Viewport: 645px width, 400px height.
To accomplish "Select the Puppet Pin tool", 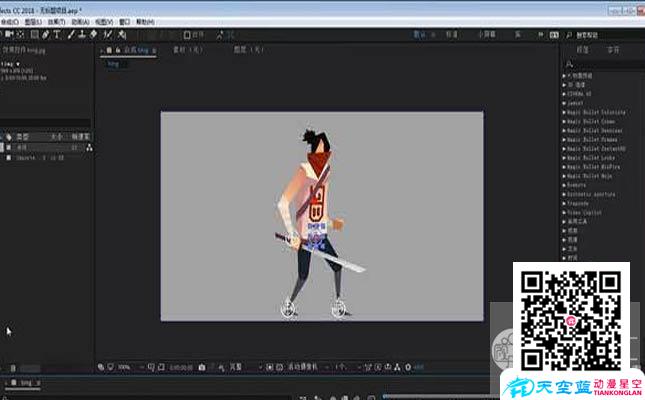I will pos(122,35).
